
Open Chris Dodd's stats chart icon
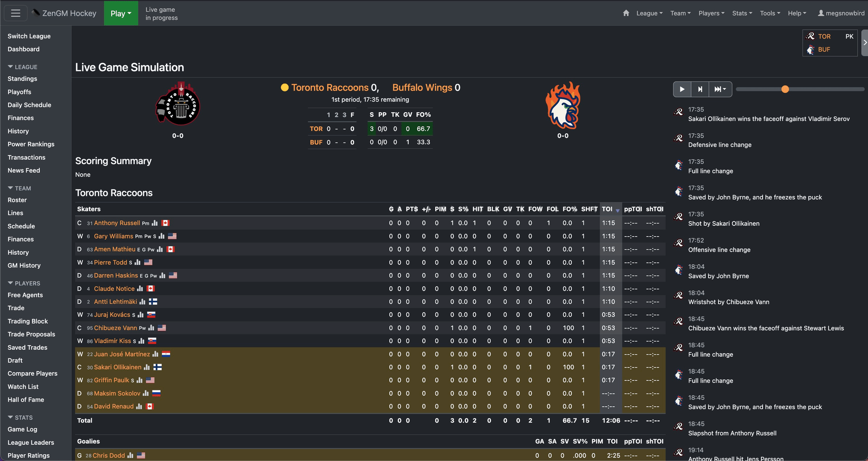(x=130, y=456)
